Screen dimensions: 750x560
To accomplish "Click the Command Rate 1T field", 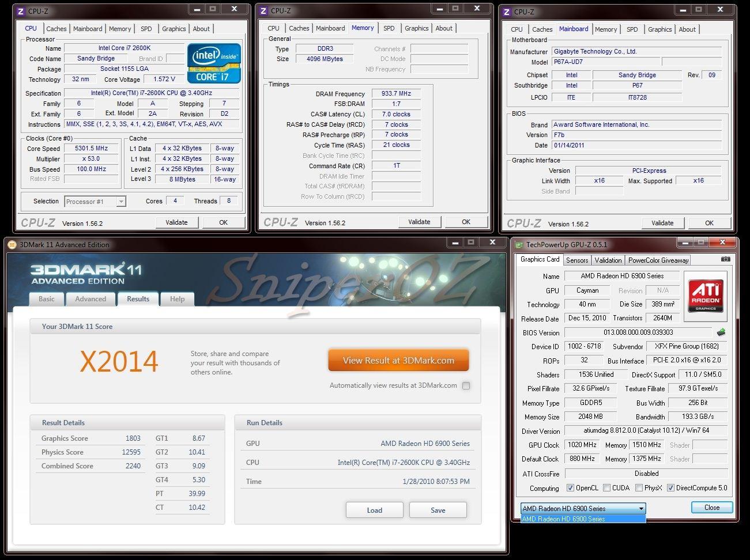I will pos(396,166).
